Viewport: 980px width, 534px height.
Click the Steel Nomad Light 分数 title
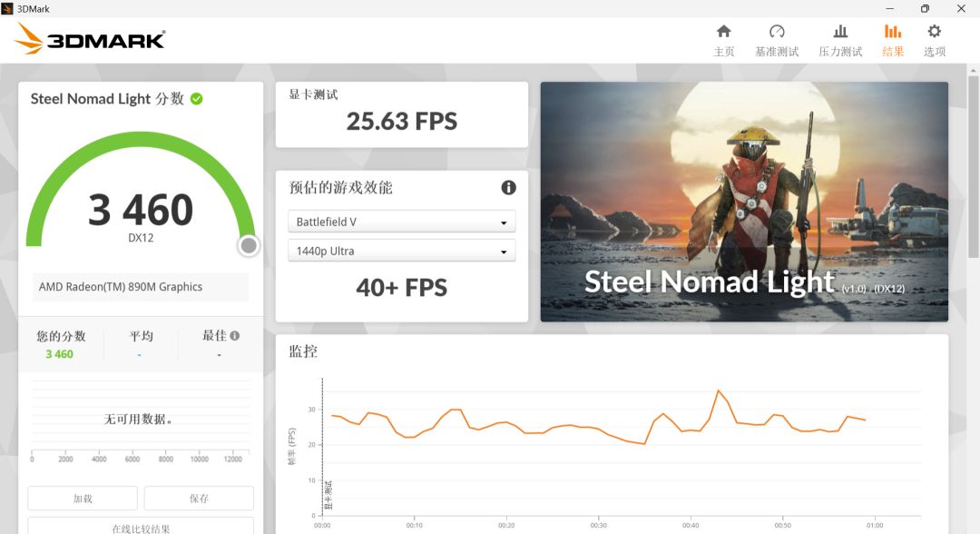click(x=107, y=99)
